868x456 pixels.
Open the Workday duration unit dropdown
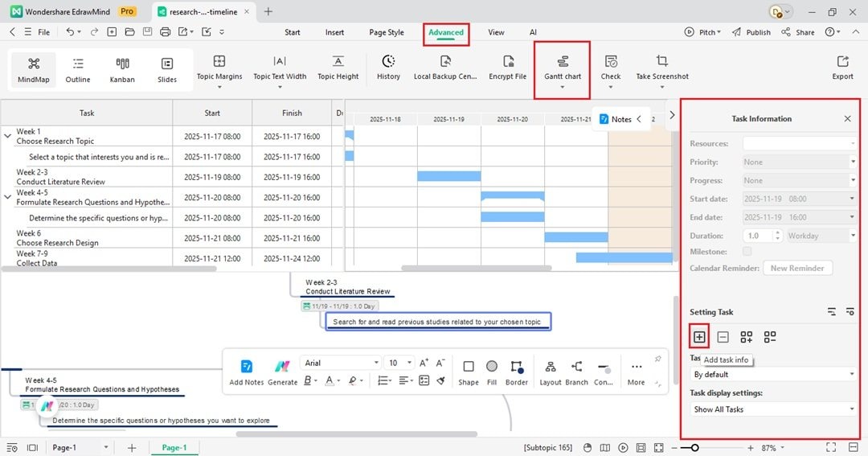[822, 236]
